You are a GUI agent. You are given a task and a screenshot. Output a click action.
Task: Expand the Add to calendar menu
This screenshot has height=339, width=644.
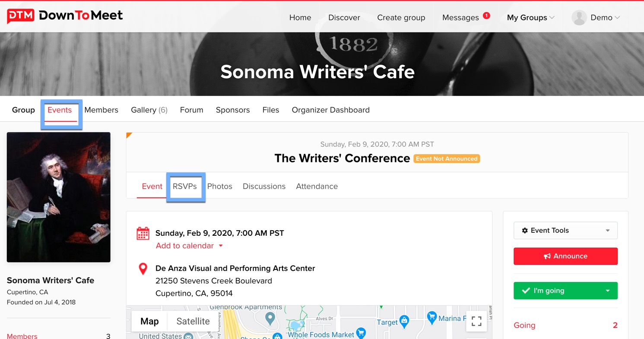[x=189, y=246]
